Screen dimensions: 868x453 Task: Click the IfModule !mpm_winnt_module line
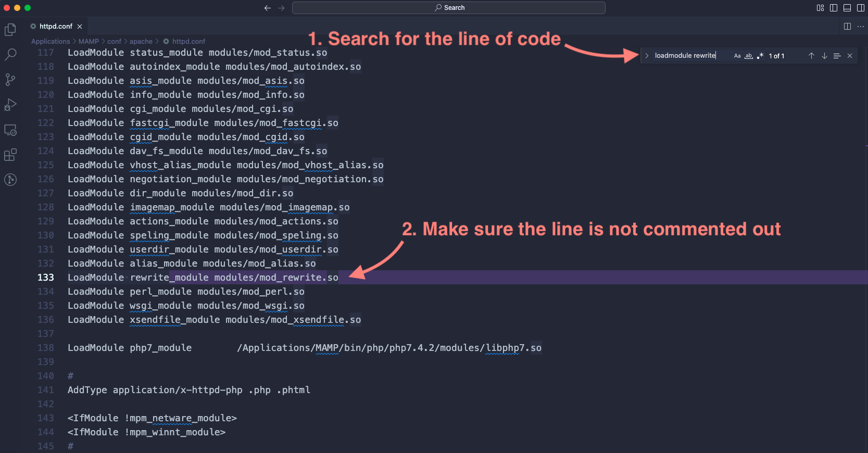click(146, 432)
